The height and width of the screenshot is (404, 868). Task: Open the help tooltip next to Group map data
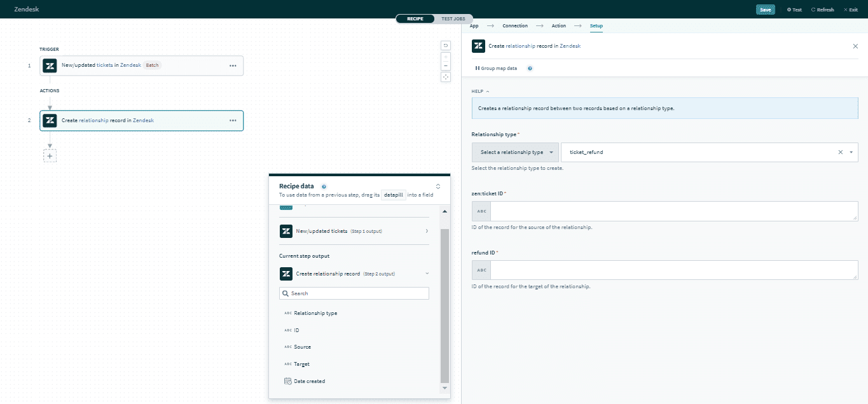click(x=530, y=68)
